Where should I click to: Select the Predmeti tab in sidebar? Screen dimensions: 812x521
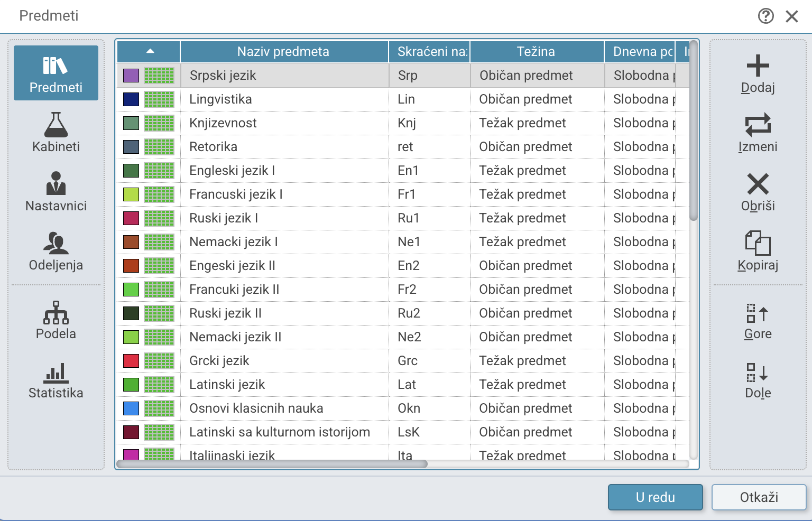click(x=56, y=73)
